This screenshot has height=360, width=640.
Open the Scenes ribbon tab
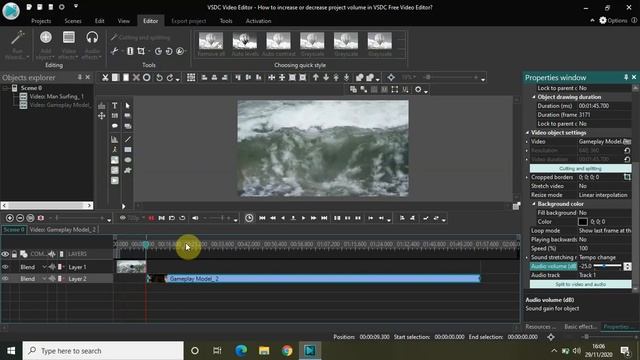tap(73, 21)
